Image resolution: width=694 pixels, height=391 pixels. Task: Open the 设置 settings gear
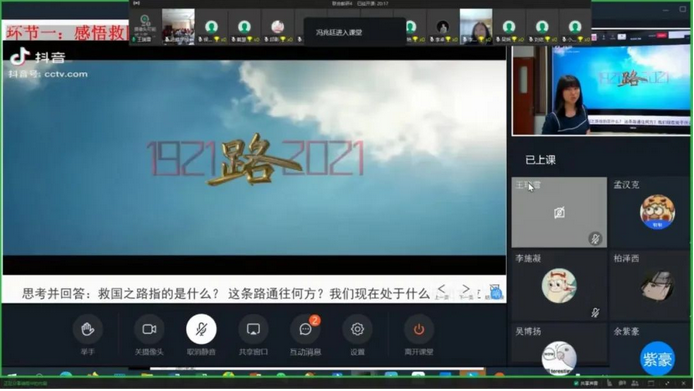point(357,329)
